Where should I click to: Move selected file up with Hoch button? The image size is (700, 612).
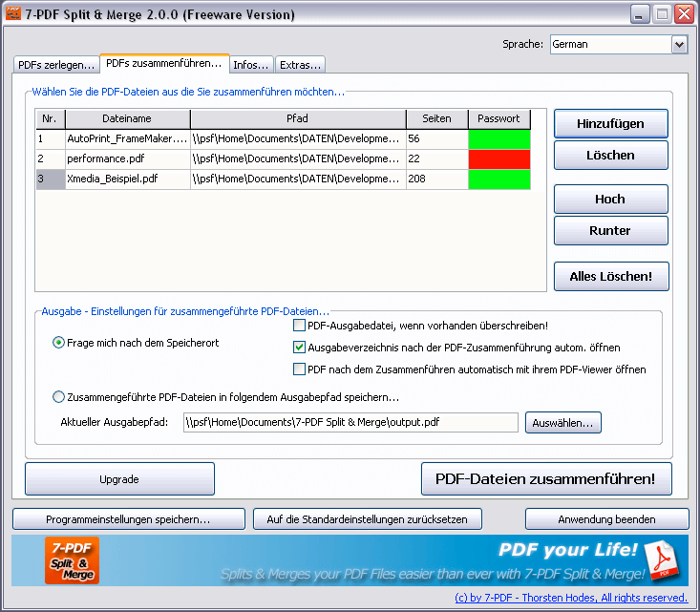pos(610,200)
